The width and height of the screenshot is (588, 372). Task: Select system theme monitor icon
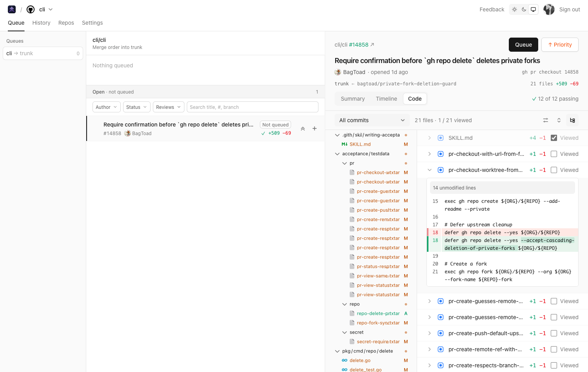tap(533, 9)
